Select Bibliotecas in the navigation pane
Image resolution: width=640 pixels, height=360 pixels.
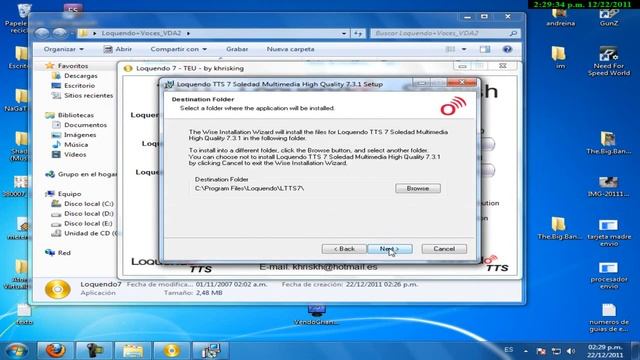coord(76,115)
